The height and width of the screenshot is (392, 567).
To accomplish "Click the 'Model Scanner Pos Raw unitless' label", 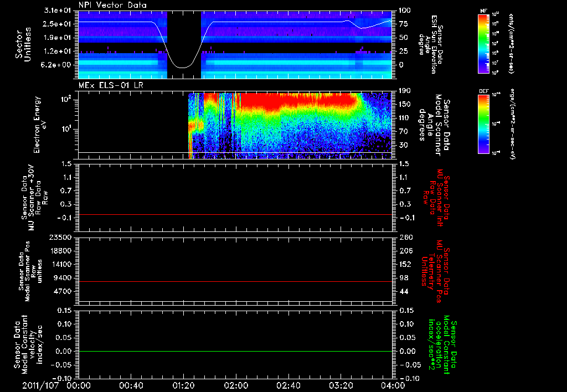I will pyautogui.click(x=30, y=271).
